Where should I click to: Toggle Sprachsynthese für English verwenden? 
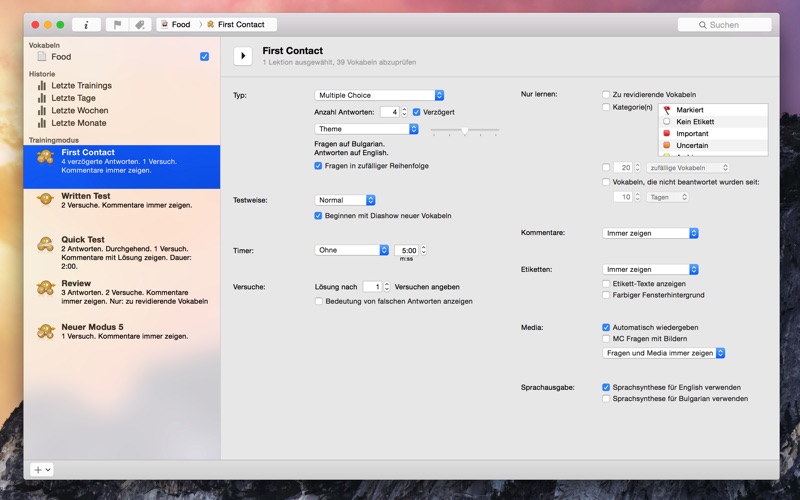tap(606, 387)
